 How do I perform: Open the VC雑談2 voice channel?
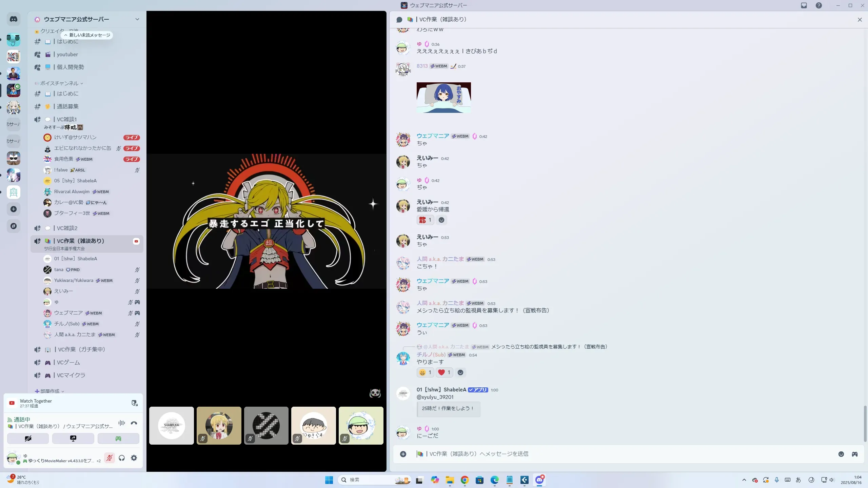pyautogui.click(x=67, y=228)
